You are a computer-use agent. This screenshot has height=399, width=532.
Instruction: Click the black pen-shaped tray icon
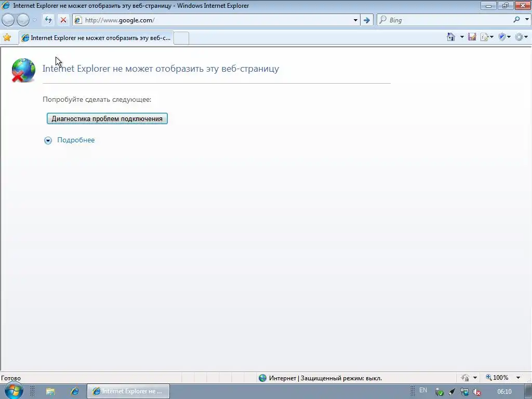pos(451,392)
